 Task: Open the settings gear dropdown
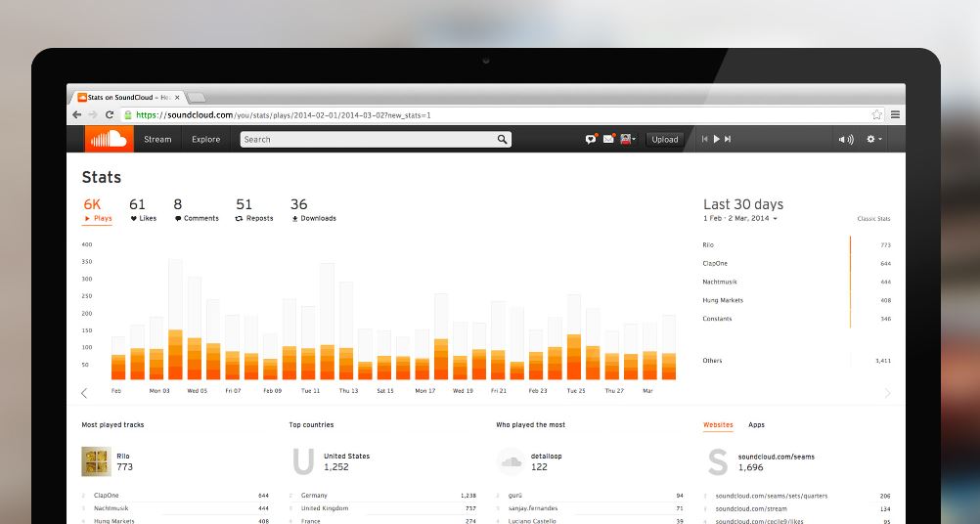point(873,139)
